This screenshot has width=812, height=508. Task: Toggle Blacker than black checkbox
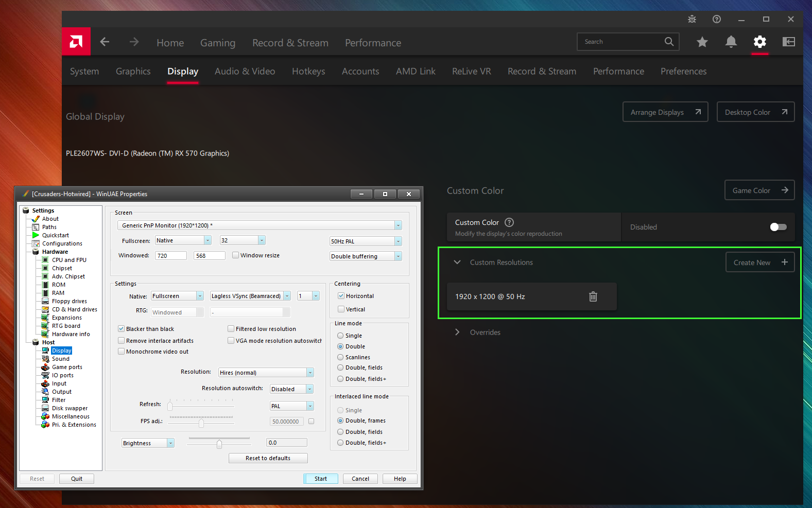click(x=121, y=329)
